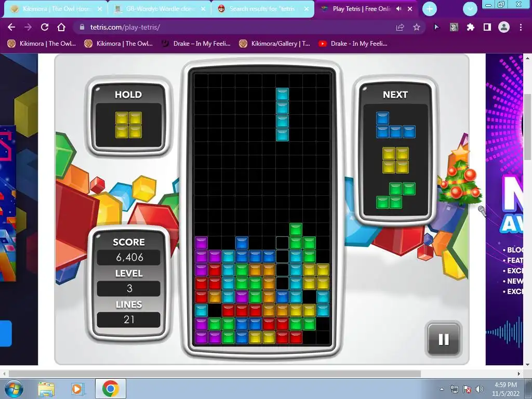Screen dimensions: 532x399
Task: Open YouTube Drake - In My Feeli bookmark
Action: [x=353, y=44]
